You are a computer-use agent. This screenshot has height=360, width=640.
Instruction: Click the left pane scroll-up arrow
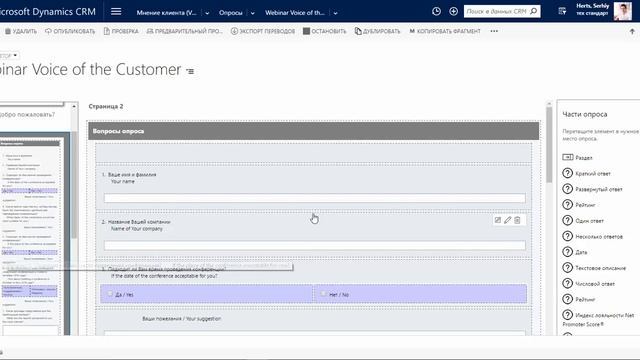(74, 106)
